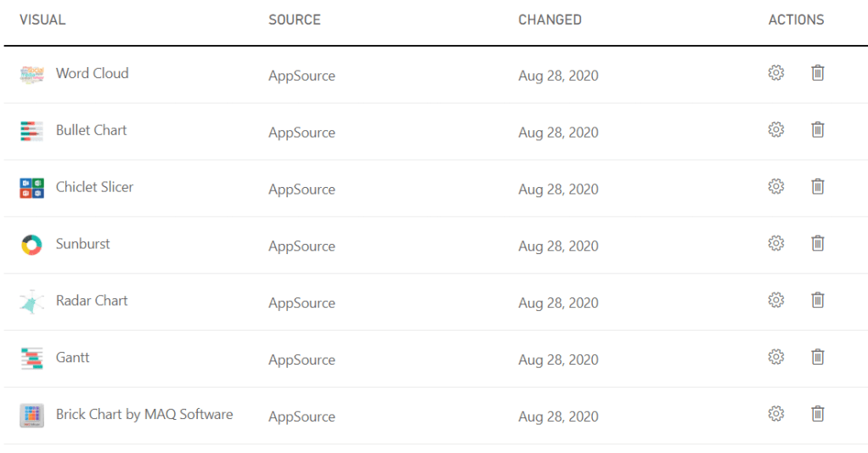This screenshot has width=868, height=453.
Task: Open Chiclet Slicer settings gear
Action: [775, 186]
